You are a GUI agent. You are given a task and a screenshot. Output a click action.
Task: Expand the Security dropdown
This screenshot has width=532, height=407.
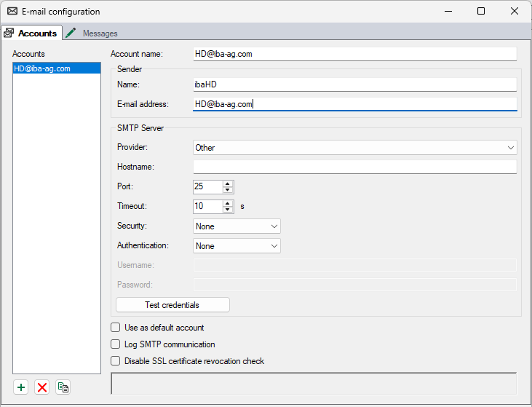pyautogui.click(x=237, y=226)
